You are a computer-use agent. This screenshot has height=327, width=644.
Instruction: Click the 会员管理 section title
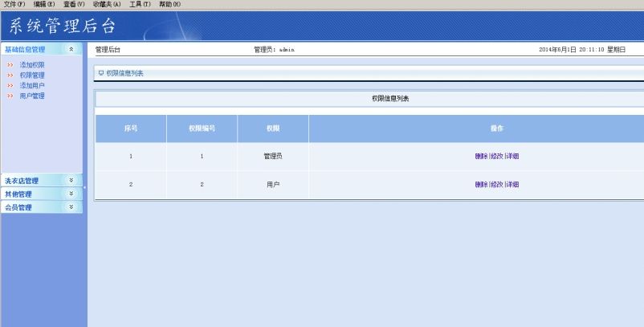tap(18, 207)
